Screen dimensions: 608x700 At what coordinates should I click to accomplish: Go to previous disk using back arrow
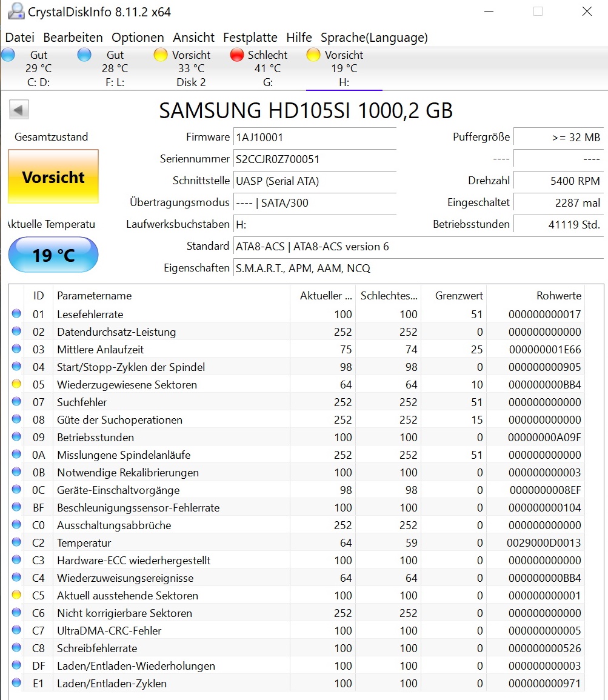point(19,110)
